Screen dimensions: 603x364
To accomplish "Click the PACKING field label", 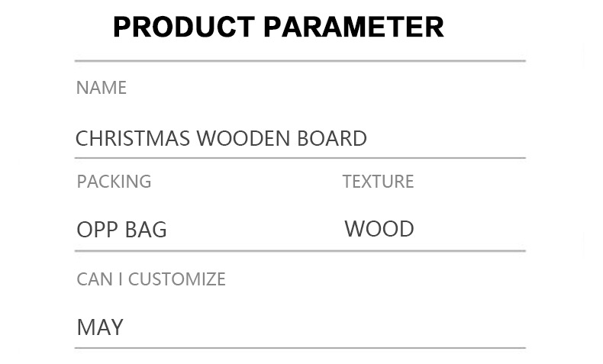I will [x=114, y=182].
